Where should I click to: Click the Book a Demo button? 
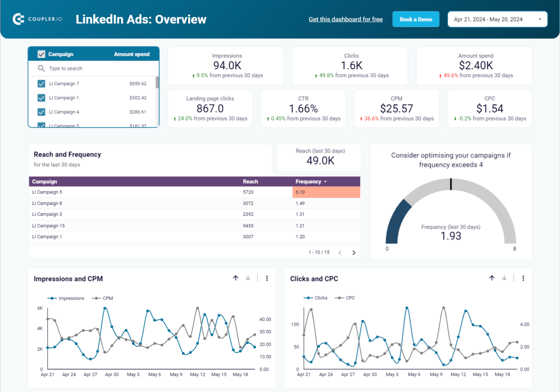(x=416, y=19)
